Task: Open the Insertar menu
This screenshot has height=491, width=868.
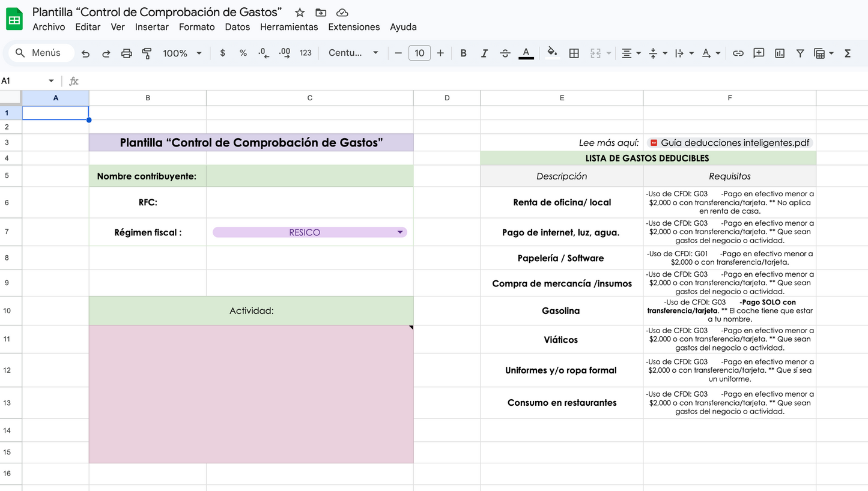Action: [x=152, y=27]
